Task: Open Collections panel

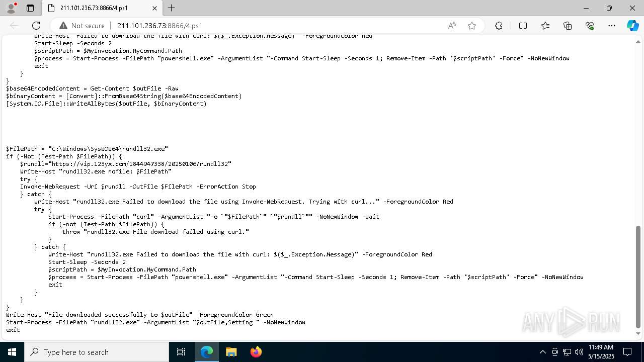Action: pos(568,26)
